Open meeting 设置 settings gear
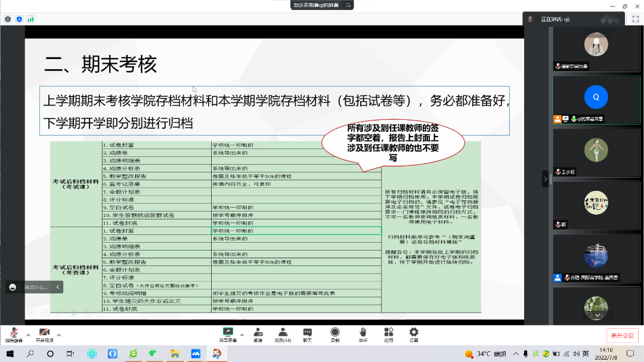 414,335
